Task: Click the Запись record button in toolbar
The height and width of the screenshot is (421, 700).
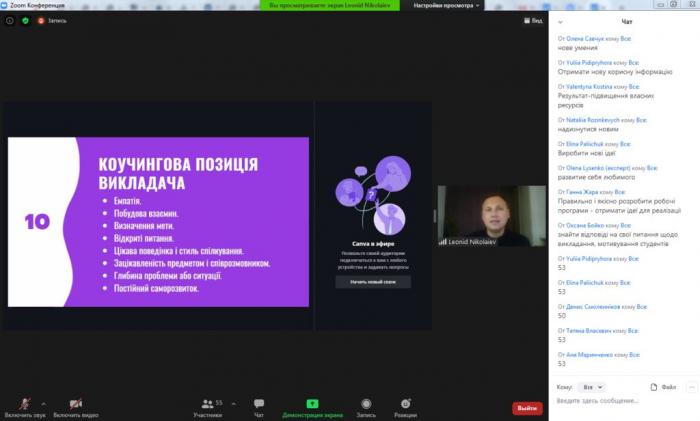Action: point(366,404)
